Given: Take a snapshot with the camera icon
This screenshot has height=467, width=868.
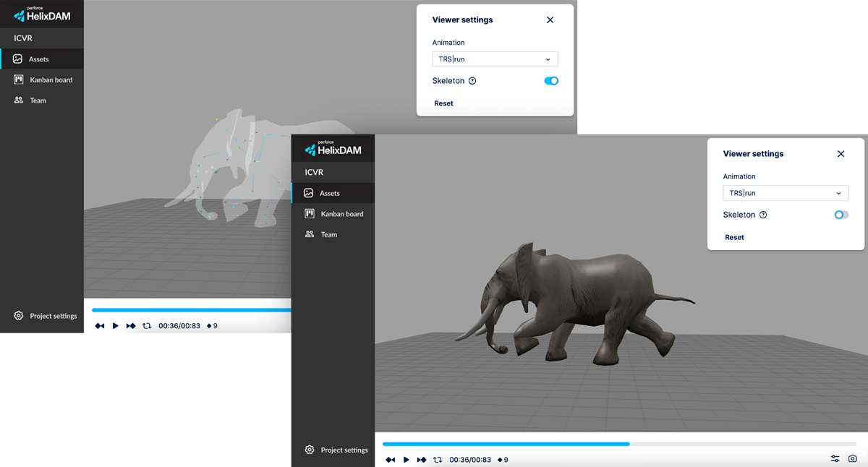Looking at the screenshot, I should click(x=853, y=459).
